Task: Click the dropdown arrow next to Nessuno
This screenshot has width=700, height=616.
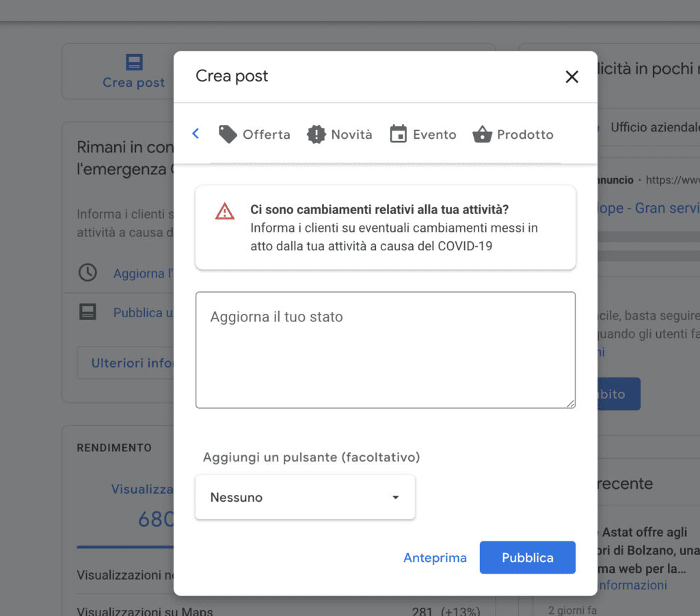Action: coord(395,497)
